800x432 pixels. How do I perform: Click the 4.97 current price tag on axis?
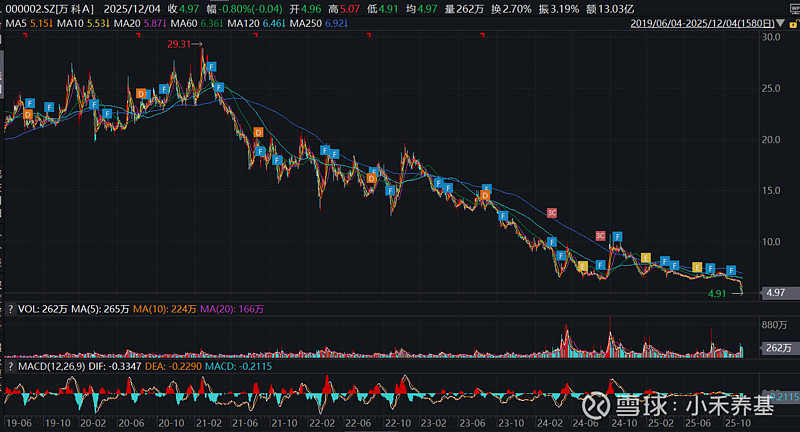pos(775,293)
